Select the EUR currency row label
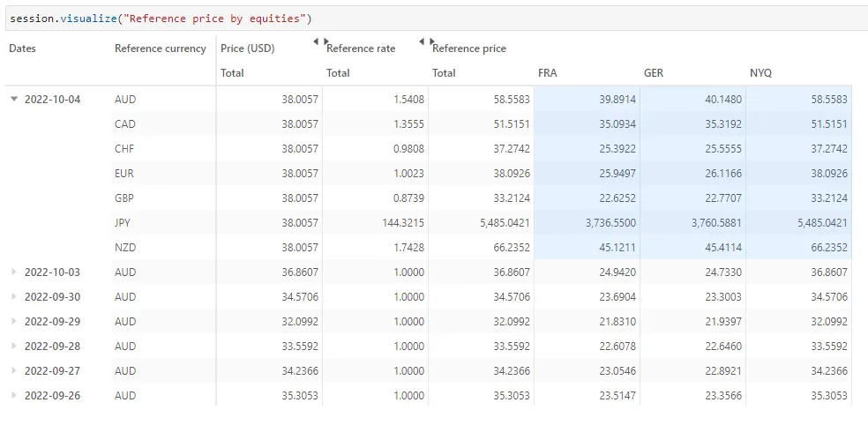868x425 pixels. click(x=124, y=174)
